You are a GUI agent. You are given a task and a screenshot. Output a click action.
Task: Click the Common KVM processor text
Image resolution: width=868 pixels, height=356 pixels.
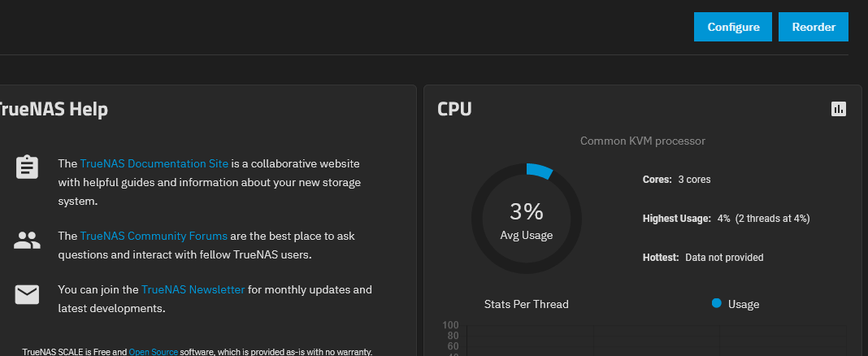coord(643,141)
